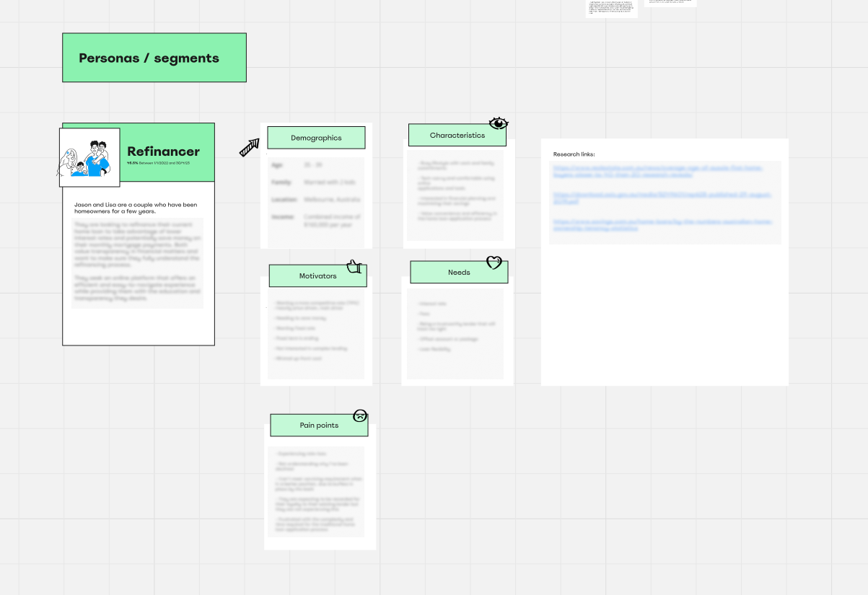Select the Pain points label

[319, 425]
